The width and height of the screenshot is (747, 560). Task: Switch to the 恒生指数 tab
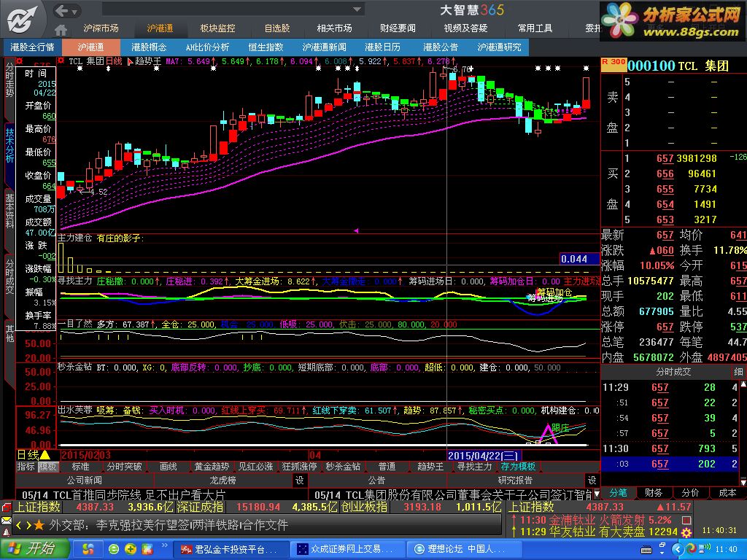(266, 47)
